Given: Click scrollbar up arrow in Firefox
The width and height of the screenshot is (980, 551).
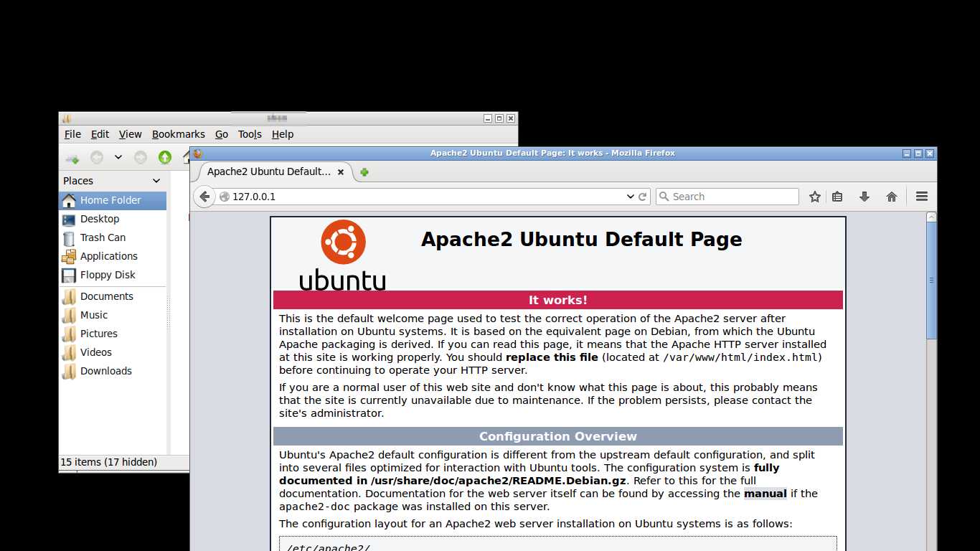Looking at the screenshot, I should pos(931,217).
